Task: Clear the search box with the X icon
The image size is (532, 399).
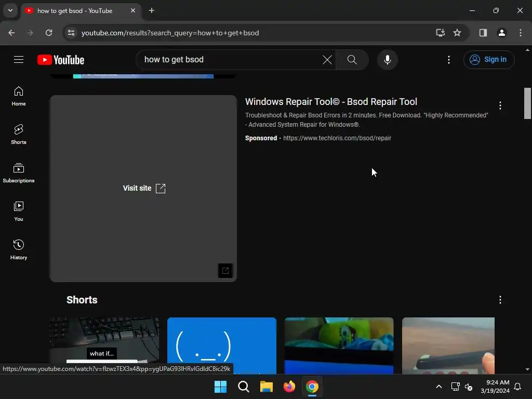Action: click(327, 60)
